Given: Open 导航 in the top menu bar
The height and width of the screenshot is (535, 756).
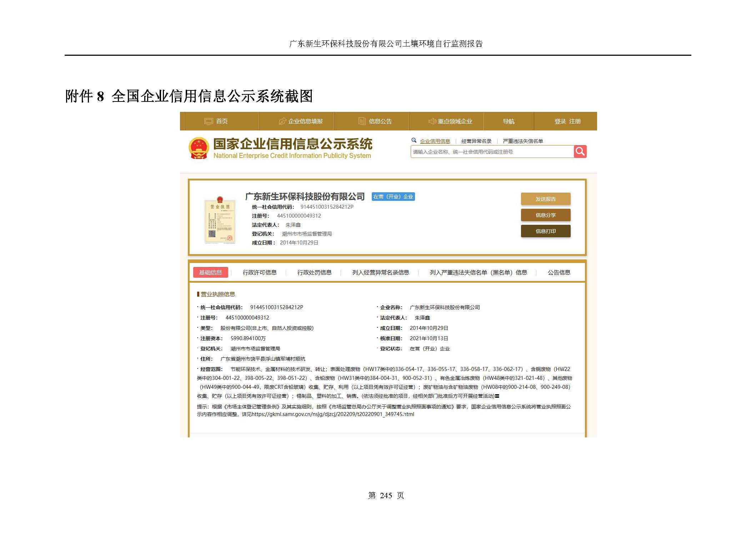Looking at the screenshot, I should pos(509,122).
